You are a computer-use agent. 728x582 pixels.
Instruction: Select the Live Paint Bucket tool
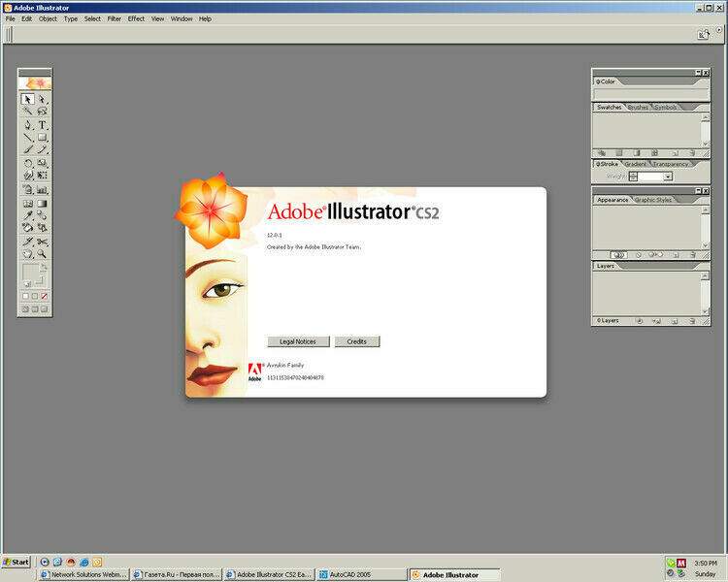point(27,227)
